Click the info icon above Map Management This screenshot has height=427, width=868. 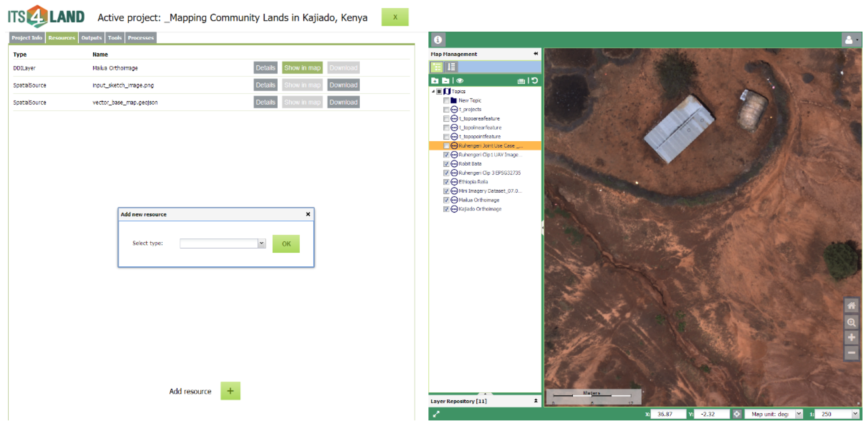(x=438, y=40)
